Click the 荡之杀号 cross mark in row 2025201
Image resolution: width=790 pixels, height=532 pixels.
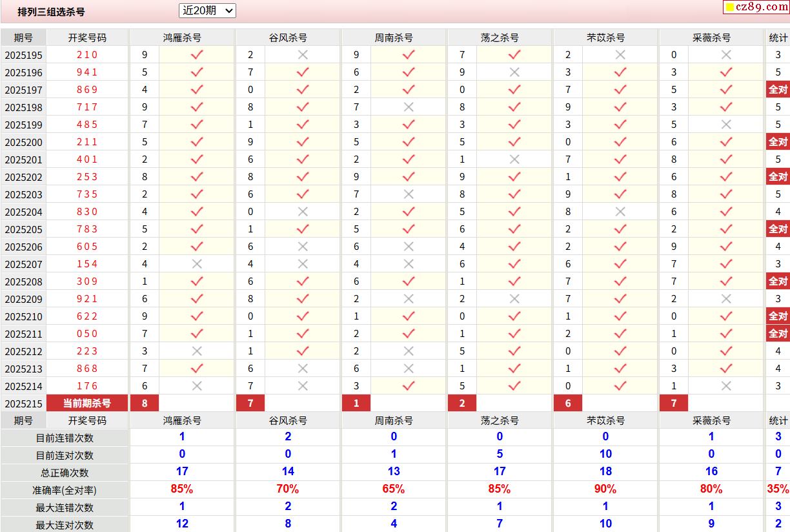(x=514, y=159)
